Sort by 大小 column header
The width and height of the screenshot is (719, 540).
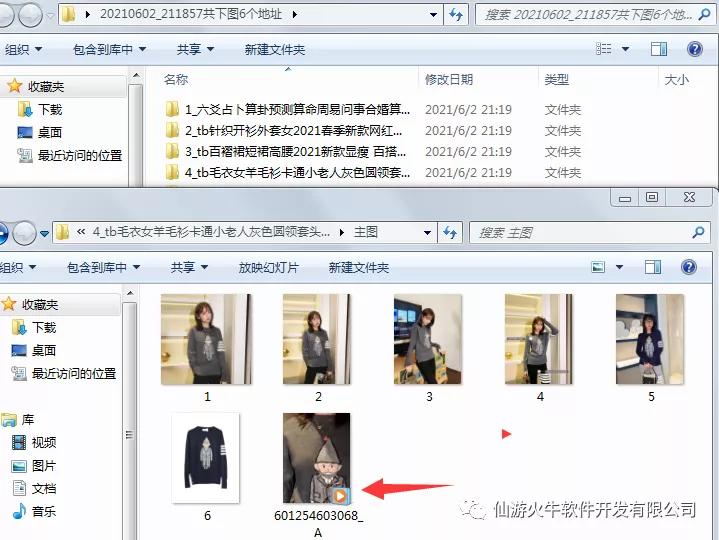pos(677,80)
